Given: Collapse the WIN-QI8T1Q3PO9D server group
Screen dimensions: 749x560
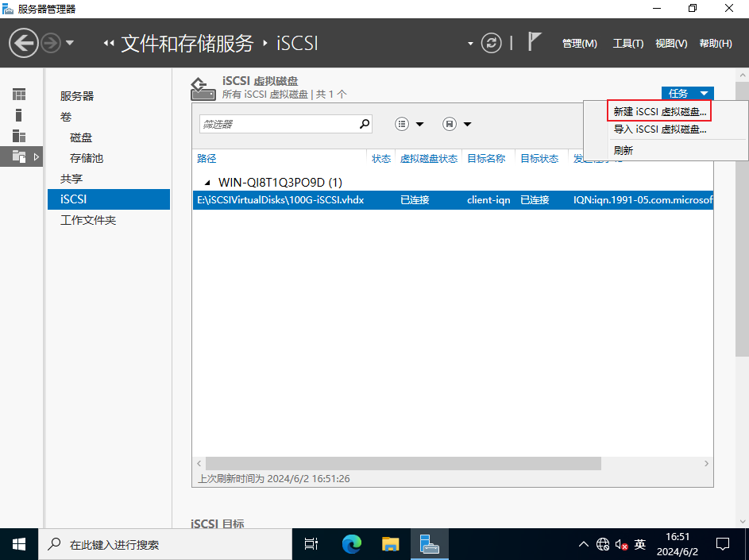Looking at the screenshot, I should click(x=207, y=183).
